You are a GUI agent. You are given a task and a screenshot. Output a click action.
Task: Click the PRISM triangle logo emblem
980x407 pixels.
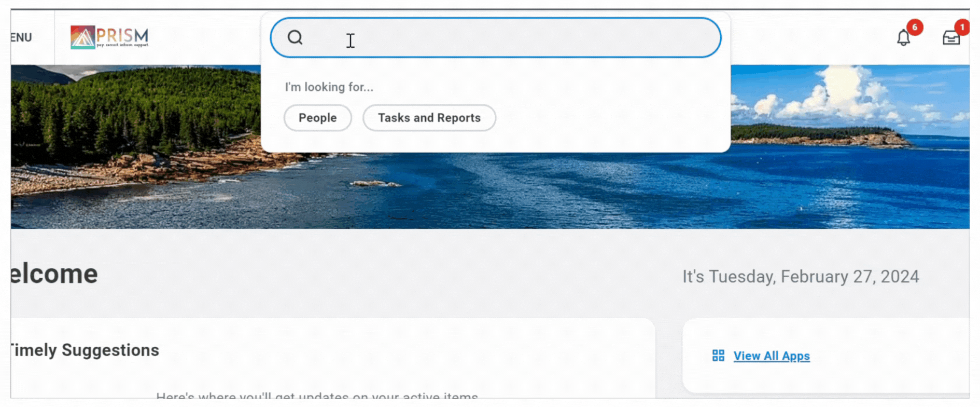(82, 37)
